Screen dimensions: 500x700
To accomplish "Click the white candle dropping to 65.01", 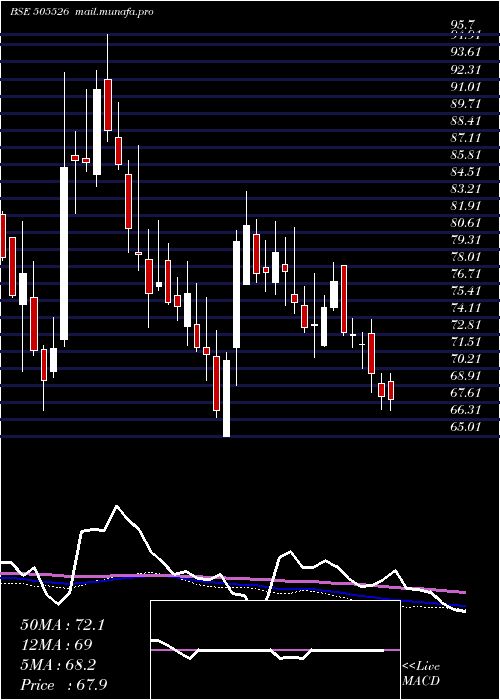I will point(227,398).
